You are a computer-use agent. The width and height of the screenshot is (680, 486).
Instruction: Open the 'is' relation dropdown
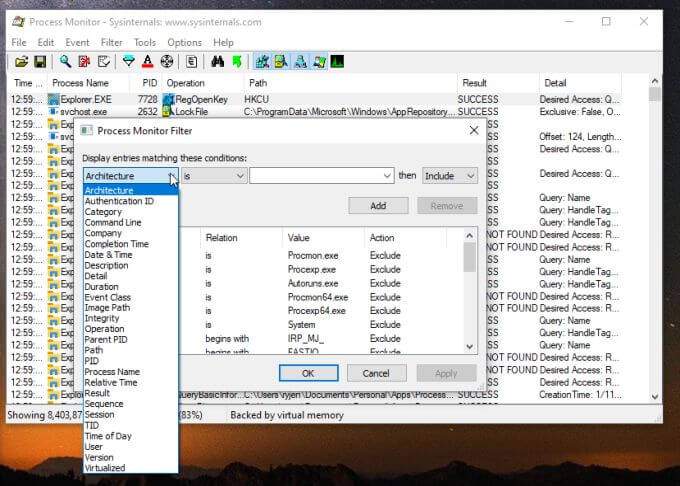pos(214,176)
